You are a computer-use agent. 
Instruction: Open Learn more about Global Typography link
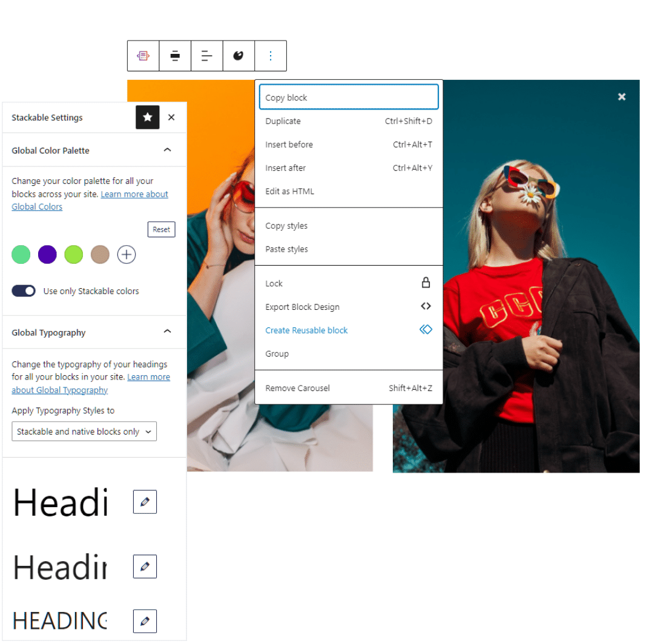[x=149, y=377]
